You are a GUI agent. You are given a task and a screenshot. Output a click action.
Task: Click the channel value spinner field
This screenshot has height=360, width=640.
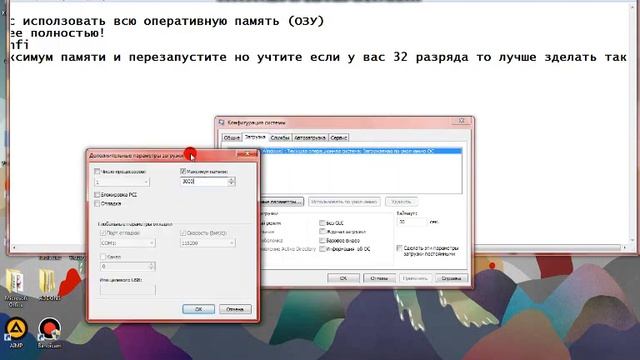(x=127, y=266)
